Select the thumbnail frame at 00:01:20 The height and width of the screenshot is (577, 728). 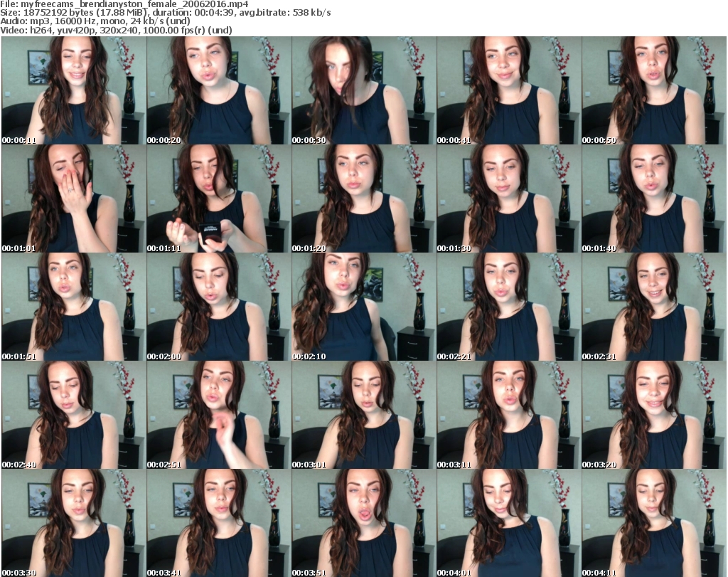[364, 198]
